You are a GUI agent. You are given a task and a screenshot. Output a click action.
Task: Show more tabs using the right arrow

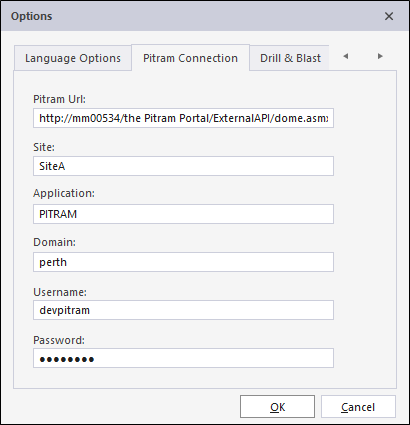[380, 56]
